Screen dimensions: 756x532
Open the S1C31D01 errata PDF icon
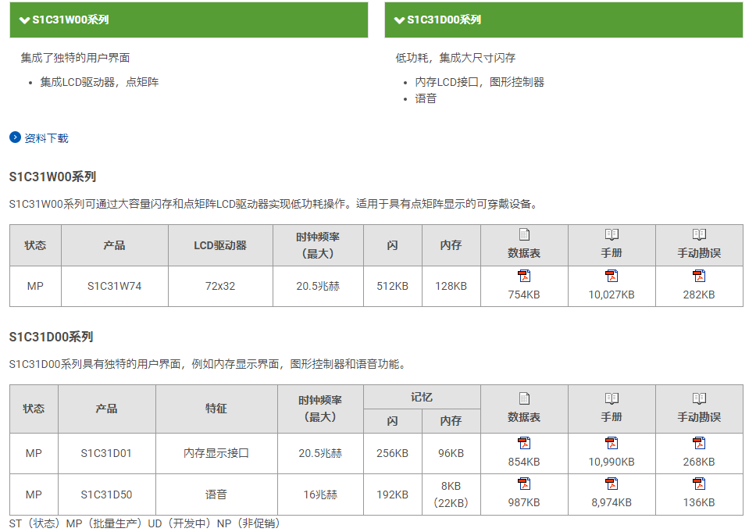click(699, 444)
